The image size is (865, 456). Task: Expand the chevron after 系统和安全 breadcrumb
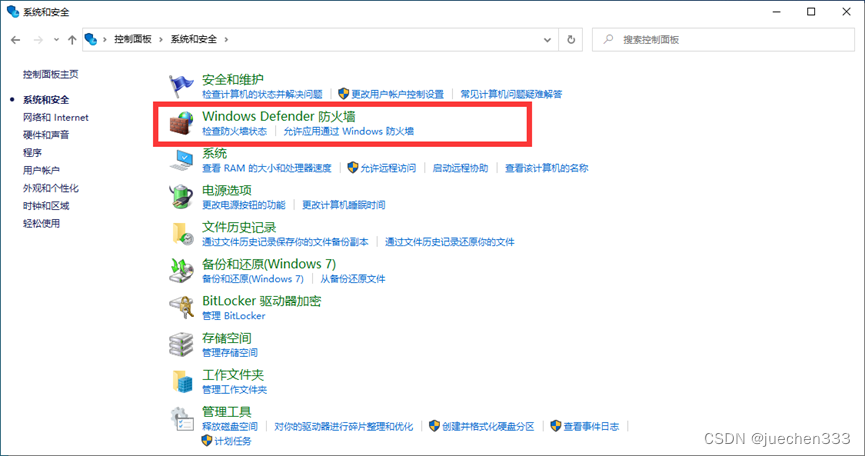pos(226,40)
